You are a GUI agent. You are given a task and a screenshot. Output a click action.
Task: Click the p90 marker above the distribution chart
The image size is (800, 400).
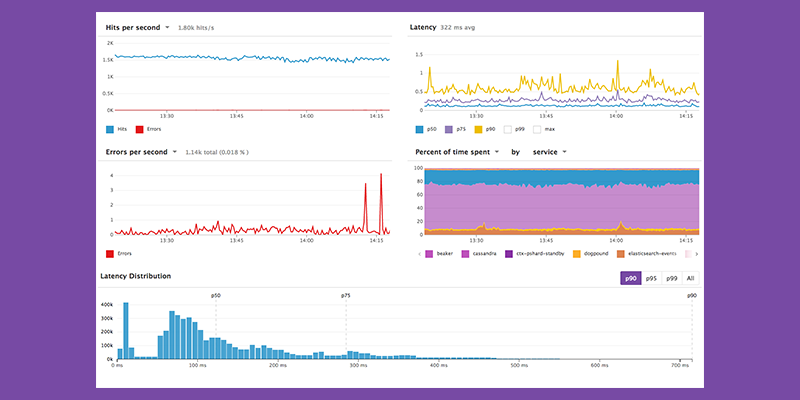tap(692, 295)
